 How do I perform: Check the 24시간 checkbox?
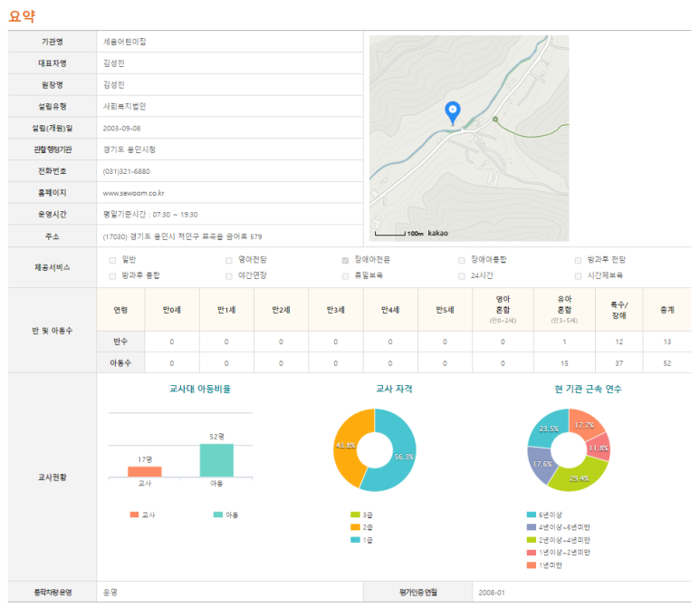pos(462,276)
